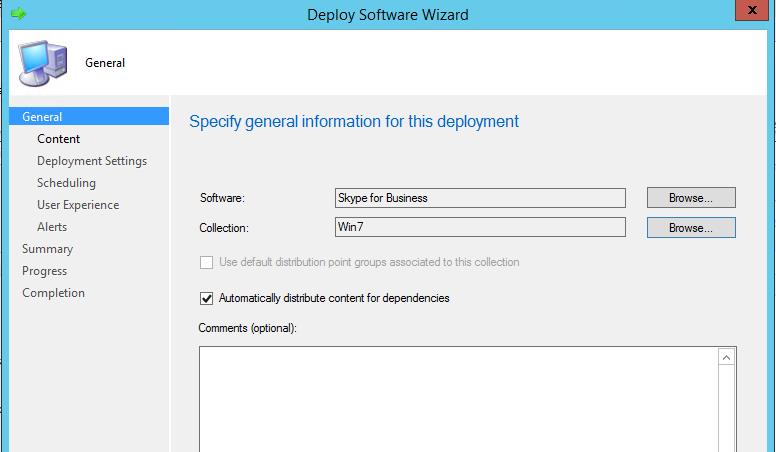The image size is (776, 452).
Task: Open the User Experience page
Action: tap(77, 205)
